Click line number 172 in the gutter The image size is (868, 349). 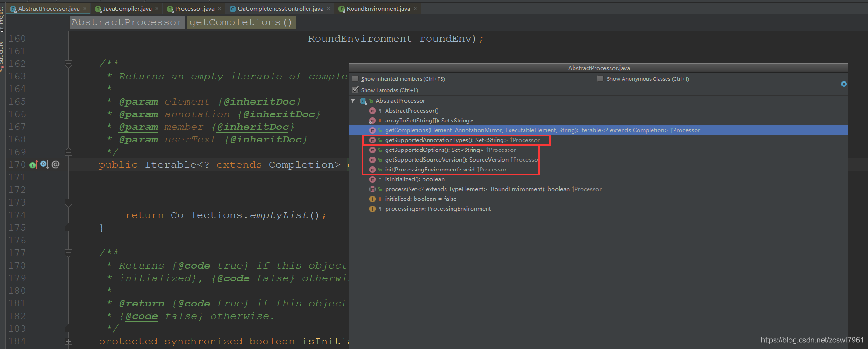click(17, 190)
